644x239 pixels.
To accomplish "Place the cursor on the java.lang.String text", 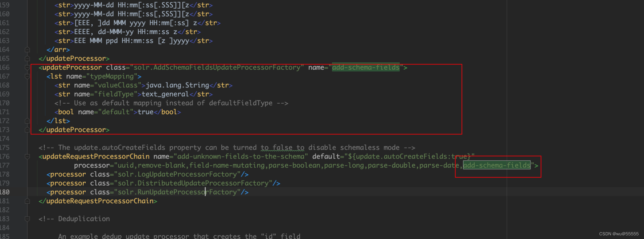I will [177, 85].
